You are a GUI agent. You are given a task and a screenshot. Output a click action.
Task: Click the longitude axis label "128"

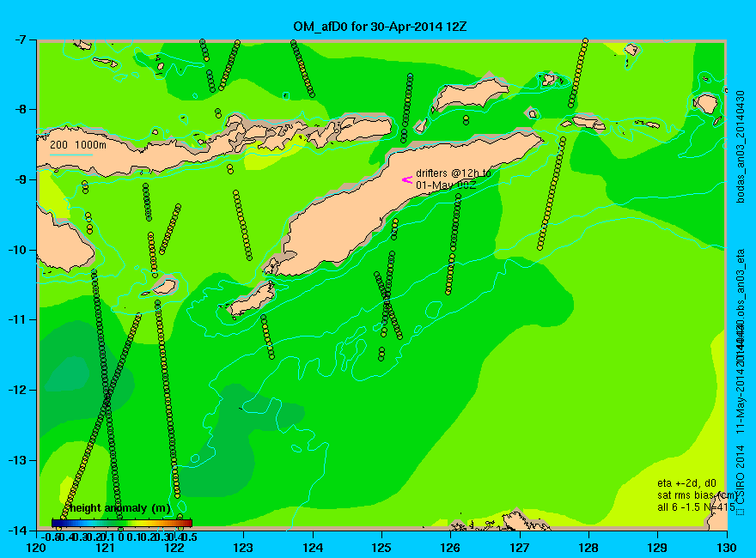pyautogui.click(x=588, y=548)
